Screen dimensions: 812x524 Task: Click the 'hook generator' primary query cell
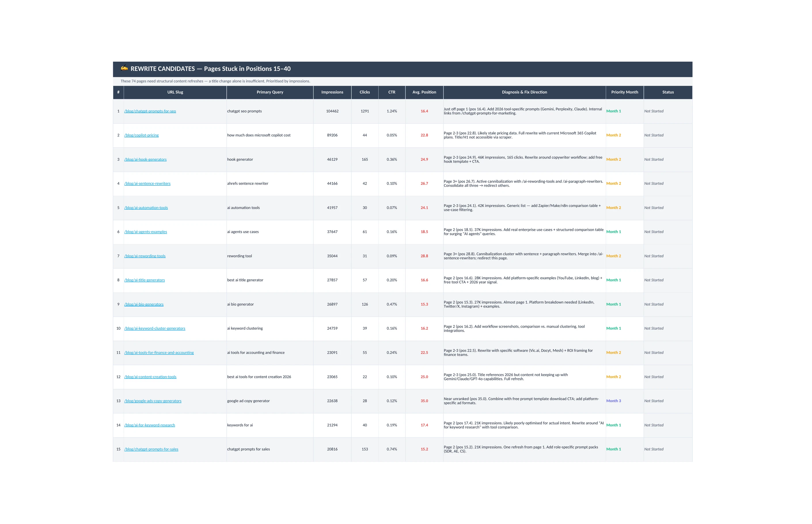[x=240, y=159]
